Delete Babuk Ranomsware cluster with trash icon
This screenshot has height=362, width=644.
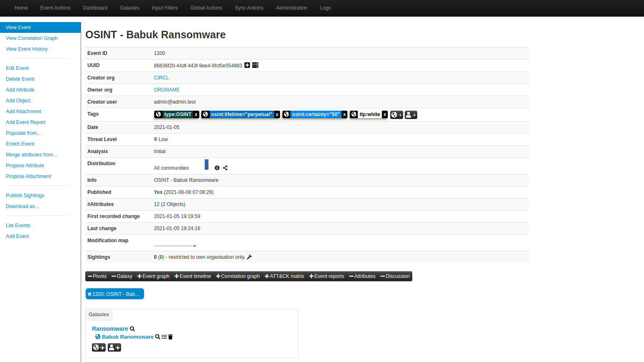(171, 337)
